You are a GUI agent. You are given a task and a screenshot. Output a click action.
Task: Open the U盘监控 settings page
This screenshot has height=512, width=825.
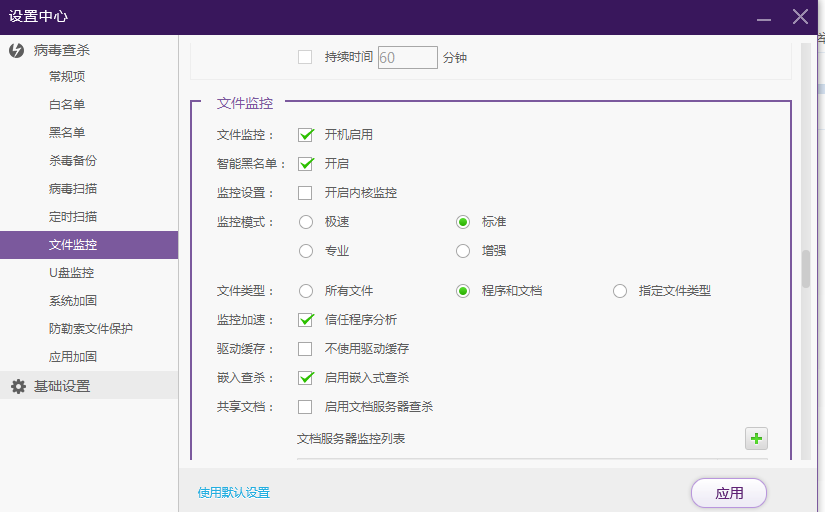(72, 273)
